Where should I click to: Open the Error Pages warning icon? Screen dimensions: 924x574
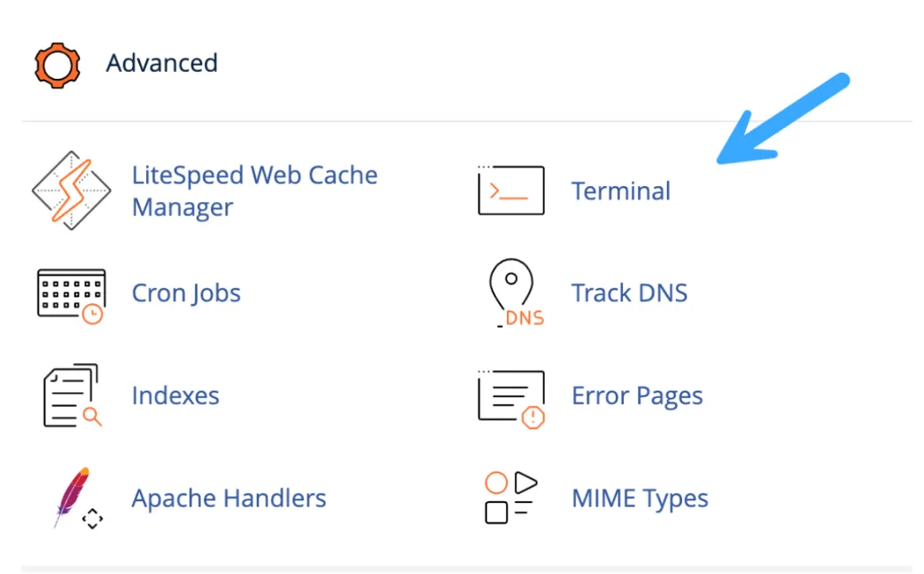511,399
